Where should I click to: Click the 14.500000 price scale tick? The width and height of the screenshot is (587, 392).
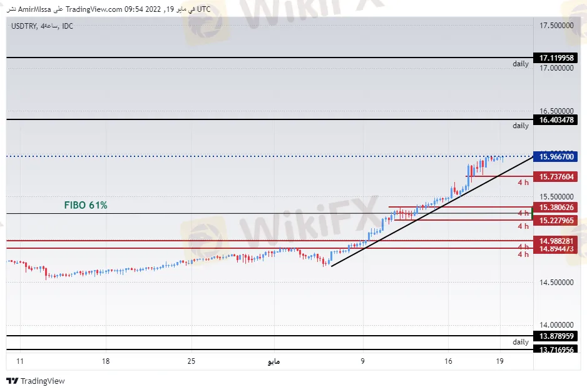tap(556, 283)
